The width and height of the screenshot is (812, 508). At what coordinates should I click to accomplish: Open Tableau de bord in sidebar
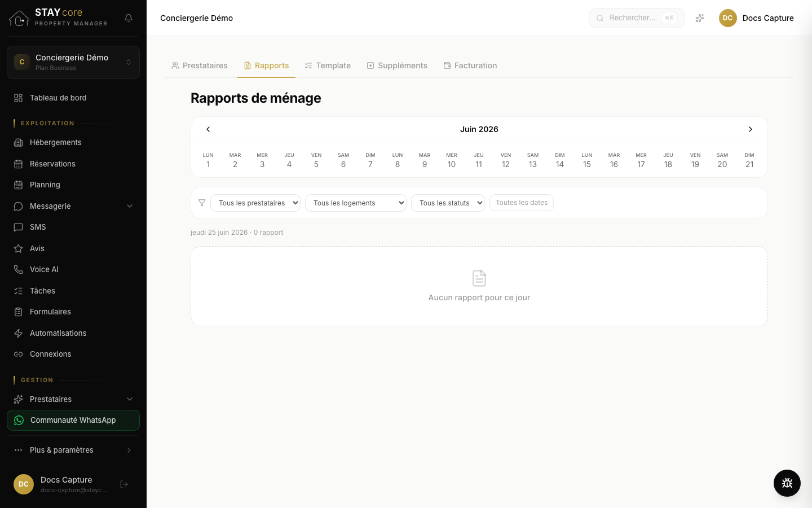[73, 98]
